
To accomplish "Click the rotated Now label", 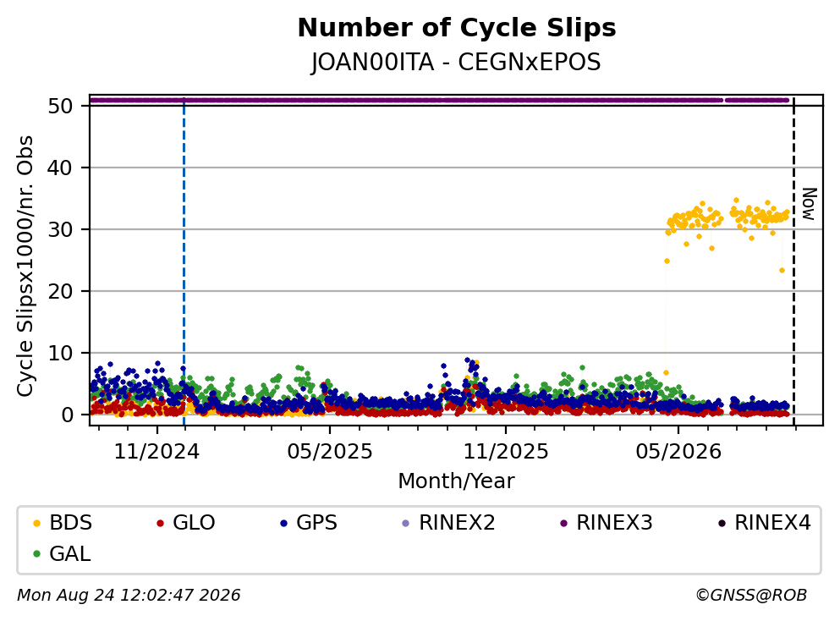I will (x=809, y=204).
